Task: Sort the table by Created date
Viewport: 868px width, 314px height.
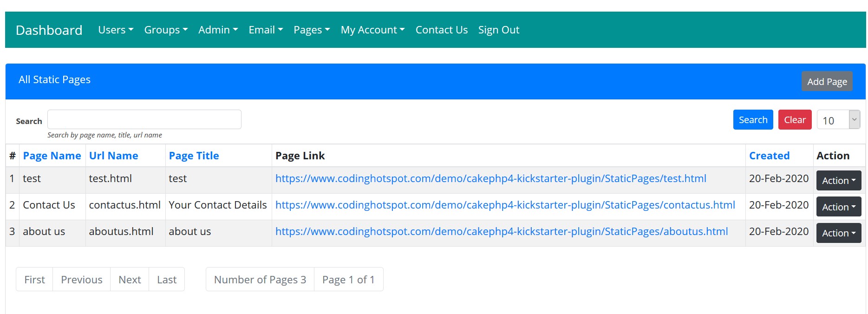Action: click(x=769, y=156)
